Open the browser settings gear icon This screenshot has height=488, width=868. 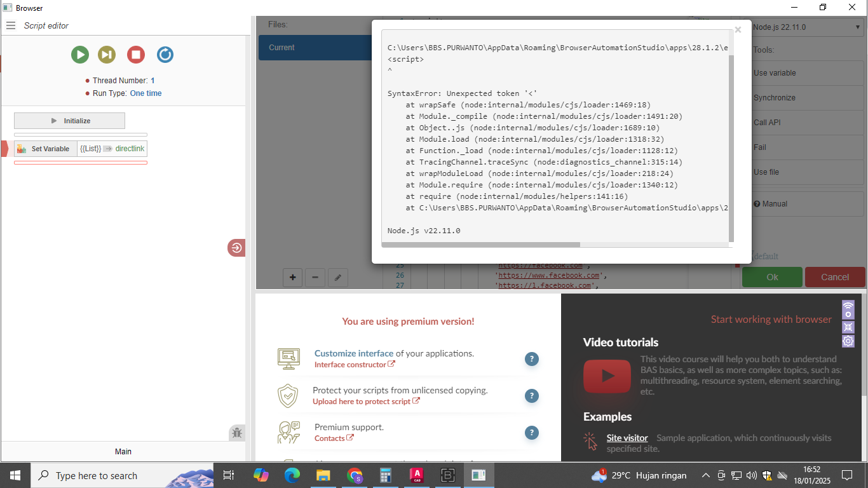pyautogui.click(x=848, y=341)
